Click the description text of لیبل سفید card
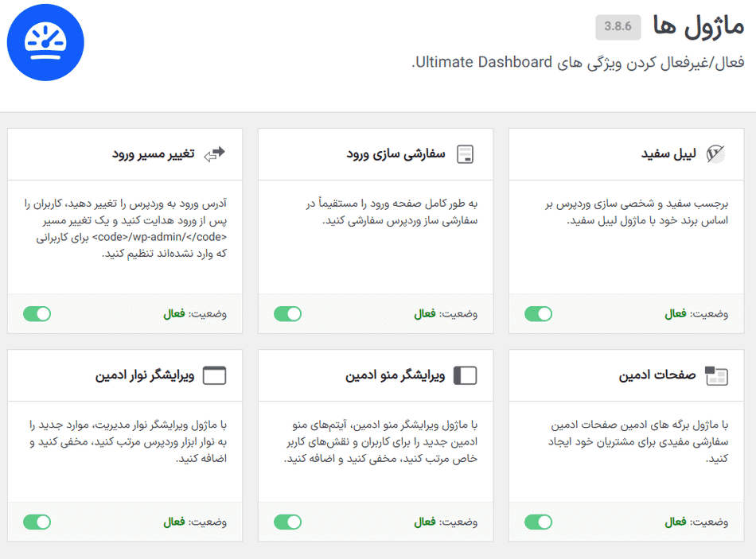The width and height of the screenshot is (756, 559). 637,212
